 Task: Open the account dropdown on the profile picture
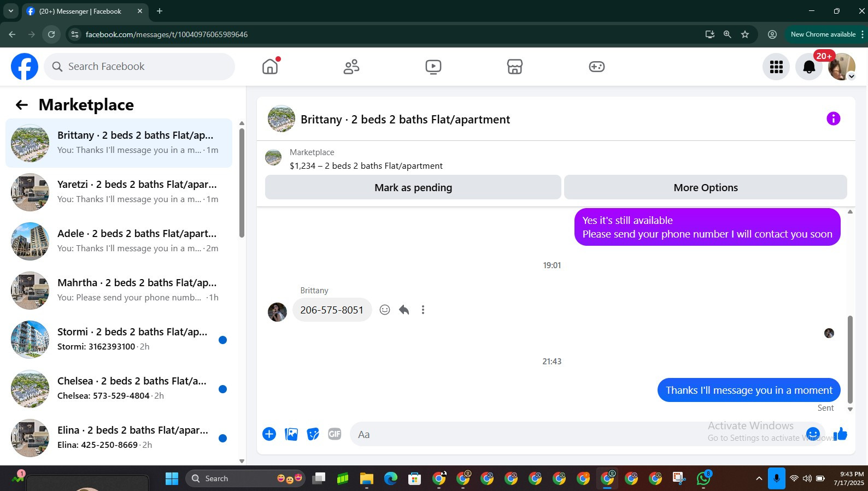point(851,76)
